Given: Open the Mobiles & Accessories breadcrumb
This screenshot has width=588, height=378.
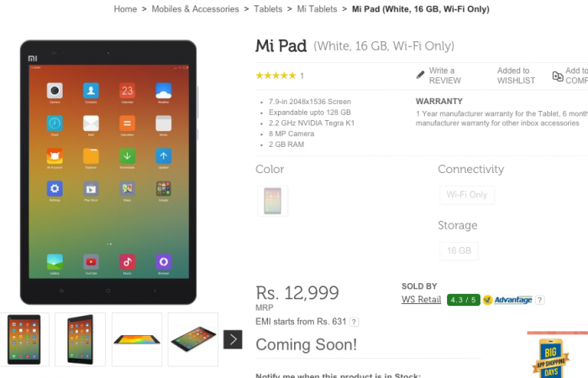Looking at the screenshot, I should coord(195,9).
